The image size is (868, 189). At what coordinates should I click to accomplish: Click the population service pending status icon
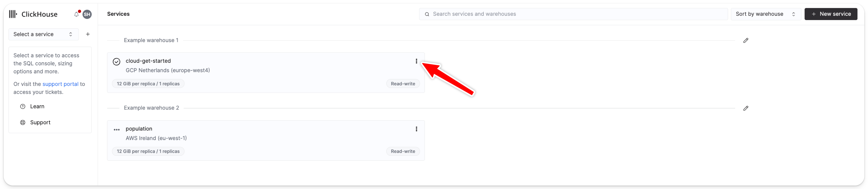coord(117,130)
